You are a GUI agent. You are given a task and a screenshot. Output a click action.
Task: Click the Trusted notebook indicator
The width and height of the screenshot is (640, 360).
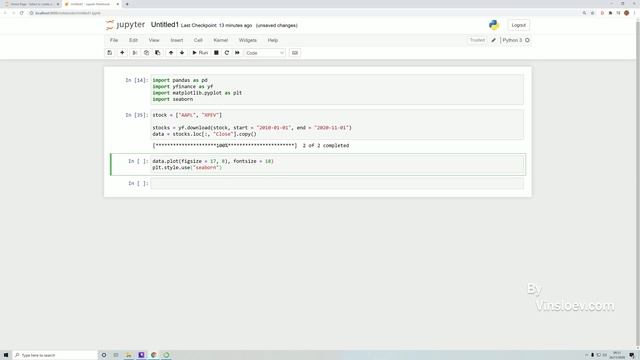point(477,40)
